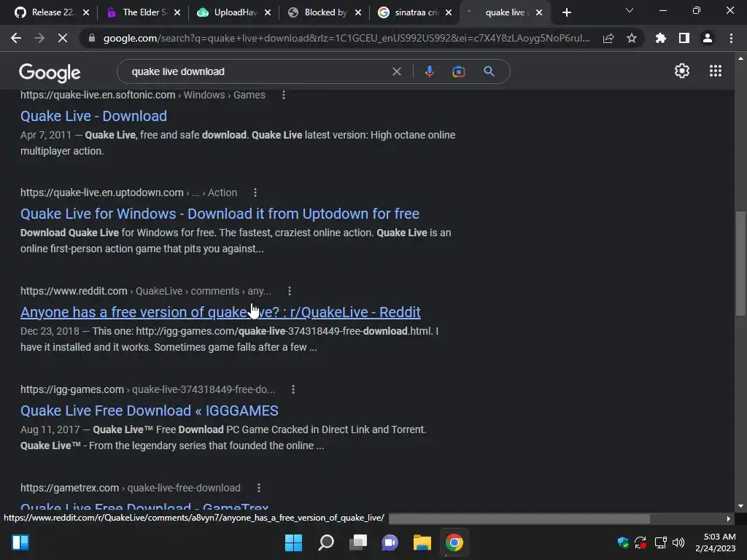Clear the Google search box text
Image resolution: width=747 pixels, height=560 pixels.
(x=396, y=71)
